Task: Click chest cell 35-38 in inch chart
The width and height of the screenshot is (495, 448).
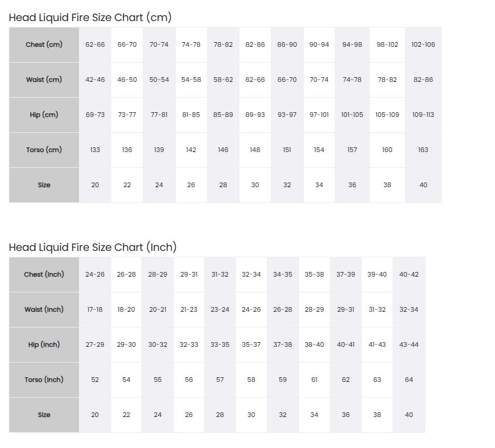Action: [x=314, y=274]
